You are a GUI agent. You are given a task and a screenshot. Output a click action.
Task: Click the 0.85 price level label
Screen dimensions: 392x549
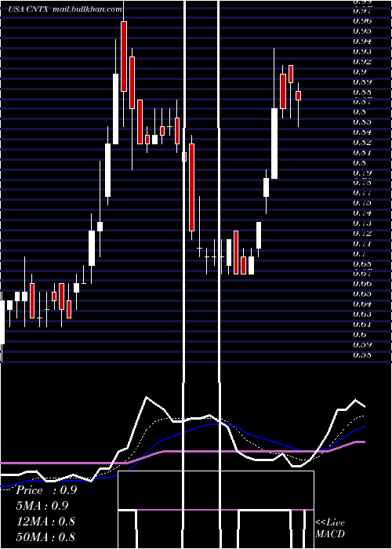(361, 122)
